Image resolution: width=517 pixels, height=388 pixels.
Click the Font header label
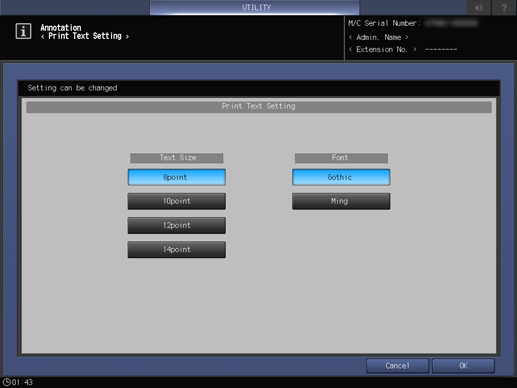pyautogui.click(x=341, y=158)
